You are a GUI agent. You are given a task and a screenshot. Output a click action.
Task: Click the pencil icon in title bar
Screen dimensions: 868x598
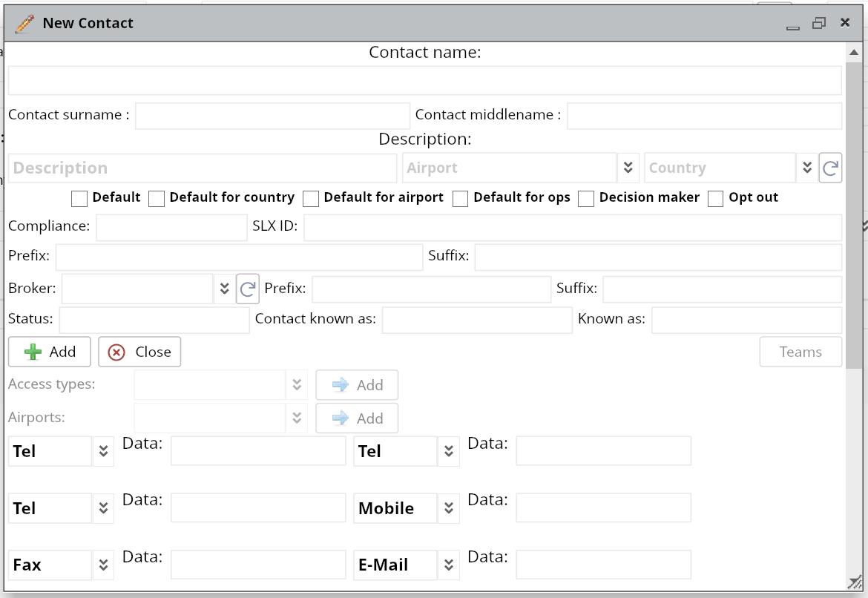[x=24, y=23]
